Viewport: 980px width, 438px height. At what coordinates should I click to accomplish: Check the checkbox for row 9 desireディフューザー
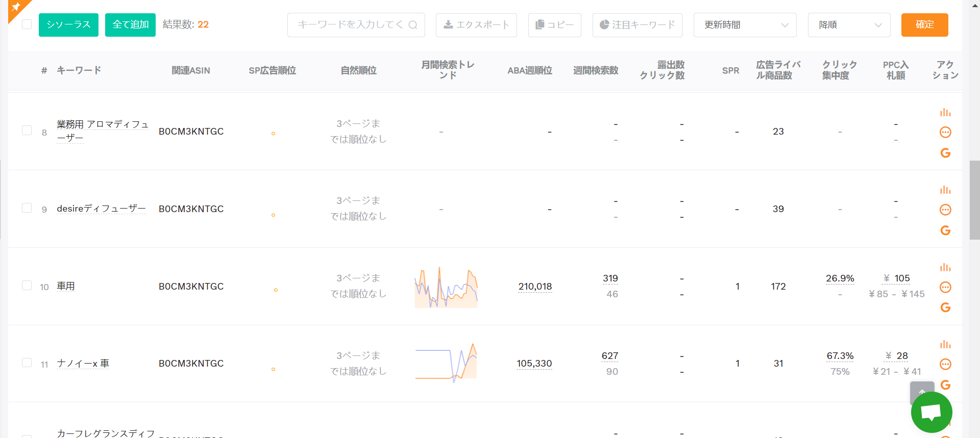click(x=27, y=208)
